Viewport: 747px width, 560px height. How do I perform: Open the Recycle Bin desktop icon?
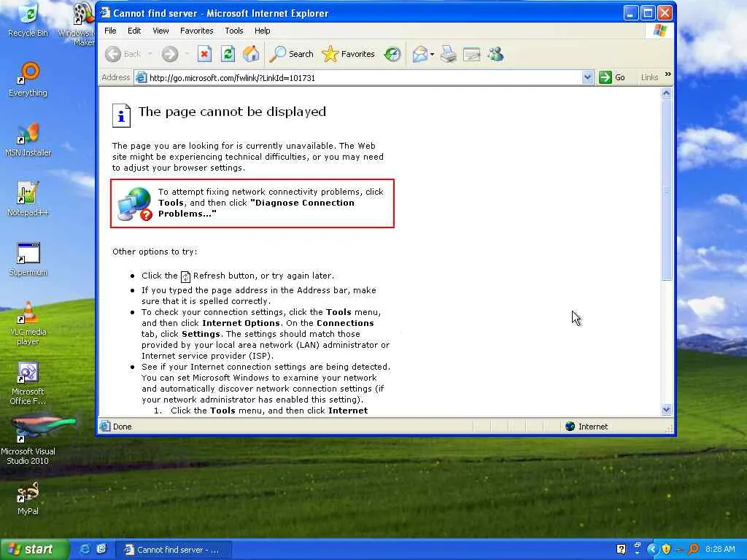coord(28,20)
